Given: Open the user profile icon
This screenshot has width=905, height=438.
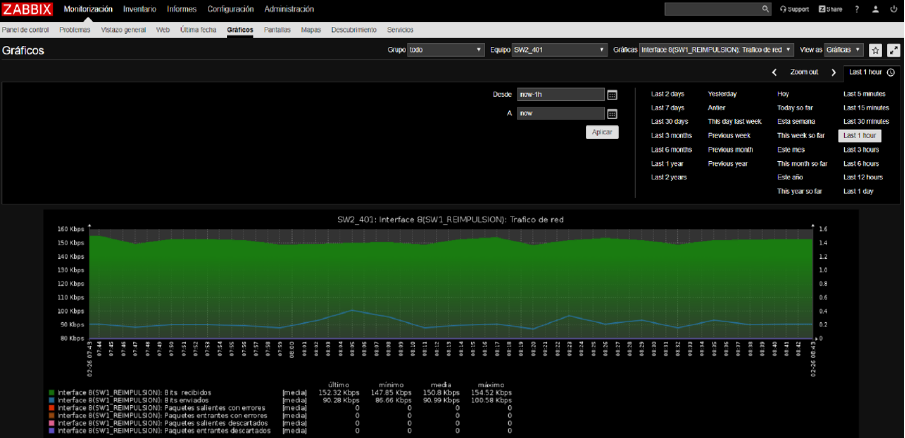Looking at the screenshot, I should [876, 9].
